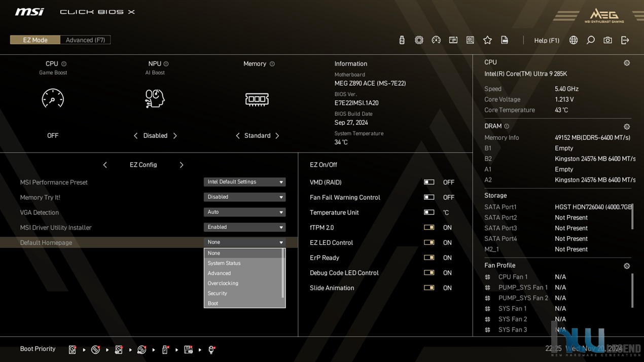Click the Fan Profile list scrollbar
This screenshot has height=362, width=644.
[x=632, y=291]
